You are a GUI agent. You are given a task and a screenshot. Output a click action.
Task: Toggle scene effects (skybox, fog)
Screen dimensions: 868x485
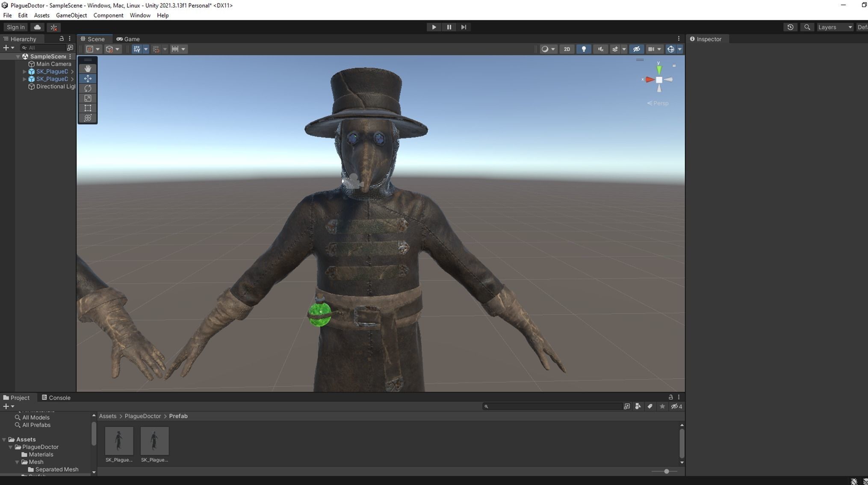615,49
